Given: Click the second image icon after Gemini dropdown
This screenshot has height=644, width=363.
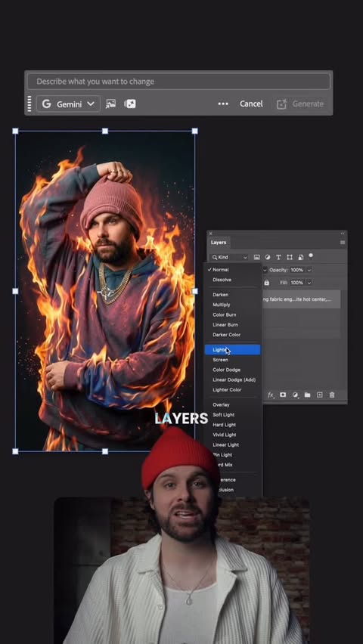Looking at the screenshot, I should pos(130,104).
